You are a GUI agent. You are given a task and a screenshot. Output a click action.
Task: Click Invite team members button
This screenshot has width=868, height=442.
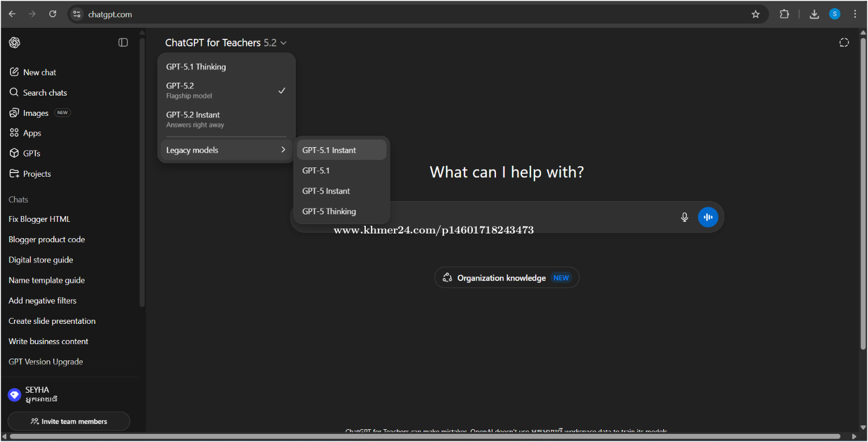(69, 421)
